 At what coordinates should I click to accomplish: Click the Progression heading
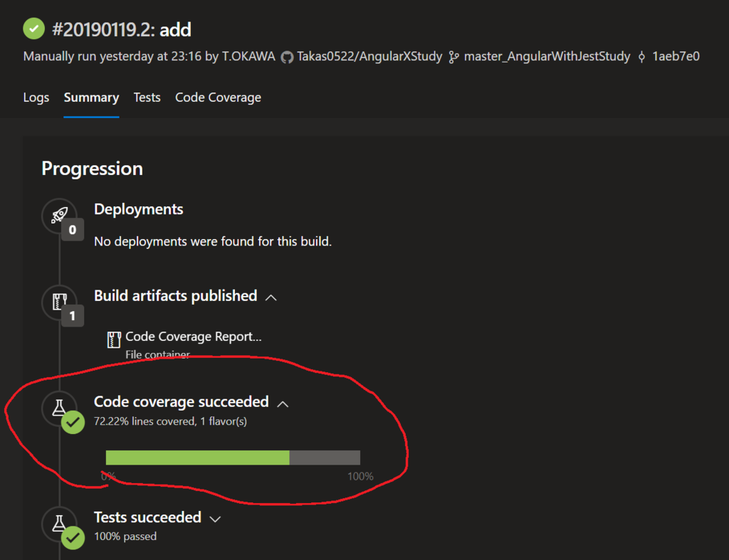92,169
